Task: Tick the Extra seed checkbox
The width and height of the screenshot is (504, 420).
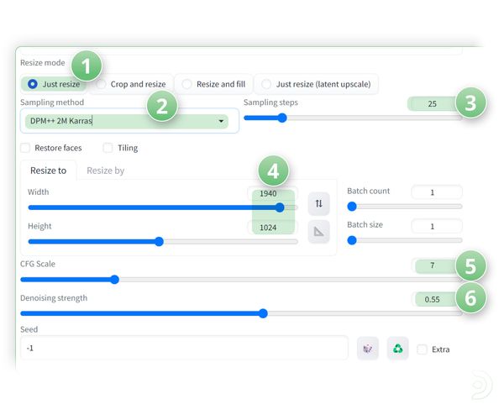Action: point(423,349)
